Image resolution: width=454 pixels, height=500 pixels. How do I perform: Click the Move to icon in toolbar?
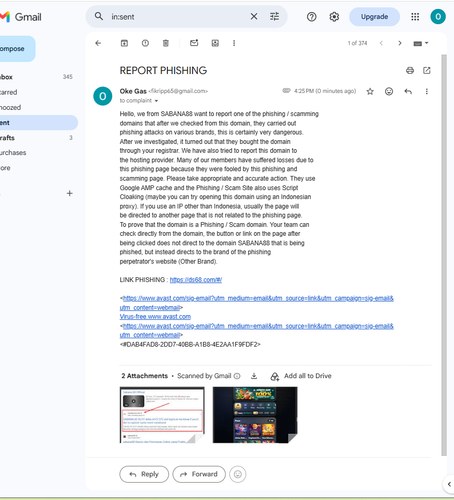[x=215, y=43]
